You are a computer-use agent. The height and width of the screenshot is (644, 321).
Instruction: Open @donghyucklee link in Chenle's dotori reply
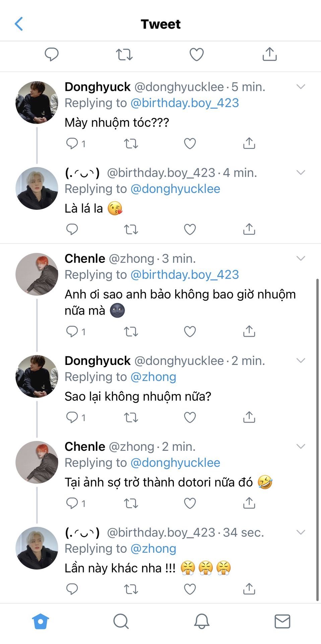click(175, 463)
